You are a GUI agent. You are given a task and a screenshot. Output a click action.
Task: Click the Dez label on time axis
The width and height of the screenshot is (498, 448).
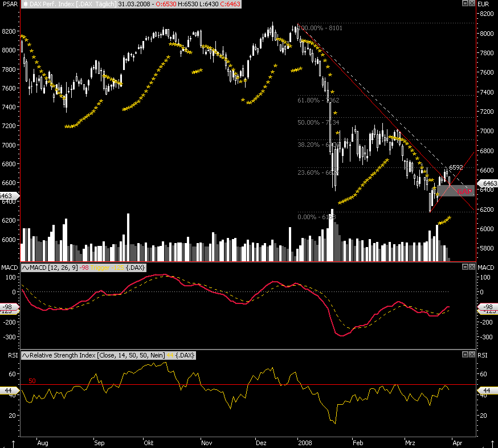(261, 443)
